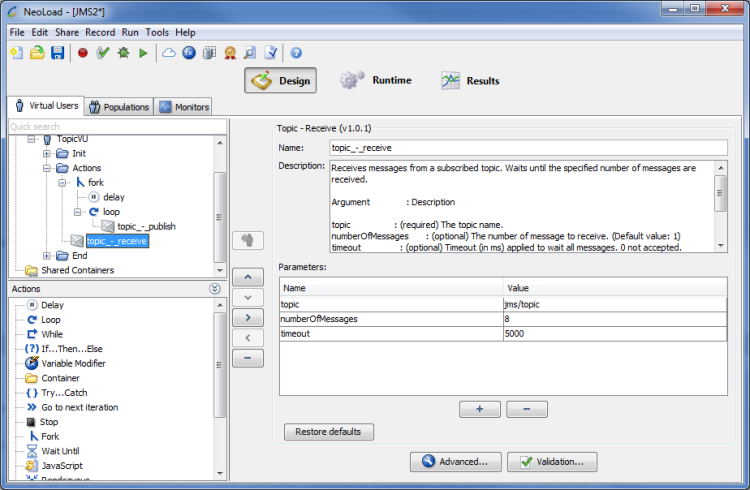Open the Advanced... settings button

tap(454, 461)
